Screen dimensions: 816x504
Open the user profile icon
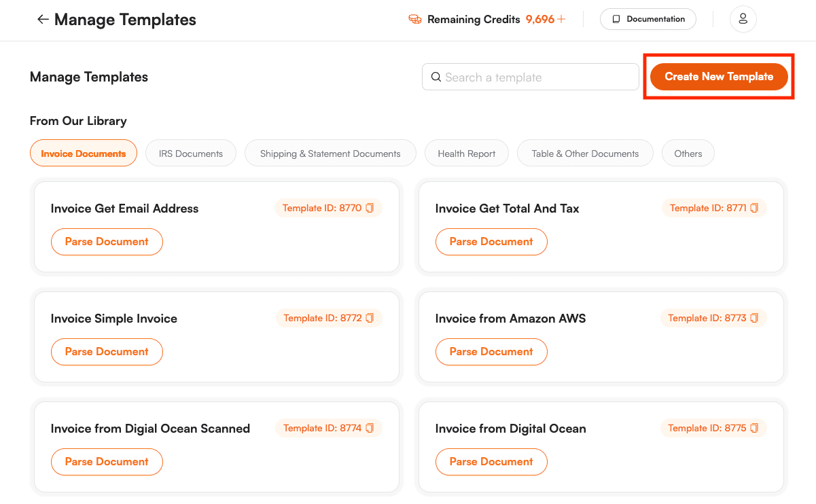(743, 19)
